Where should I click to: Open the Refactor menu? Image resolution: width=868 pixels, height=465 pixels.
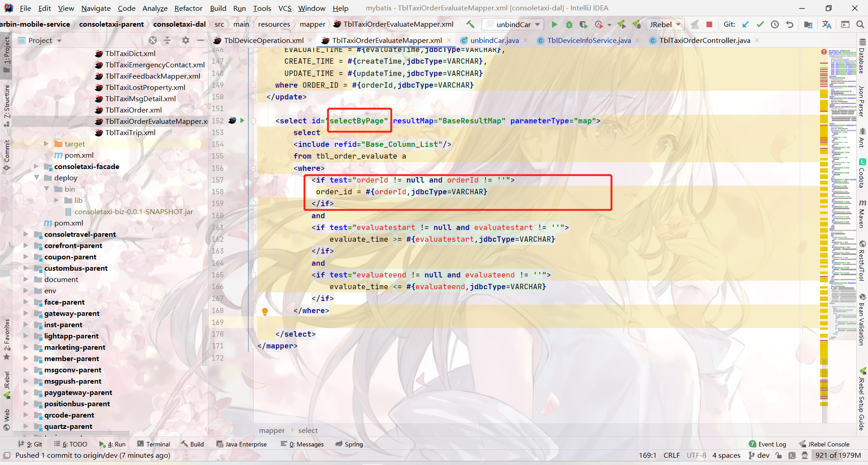coord(188,8)
